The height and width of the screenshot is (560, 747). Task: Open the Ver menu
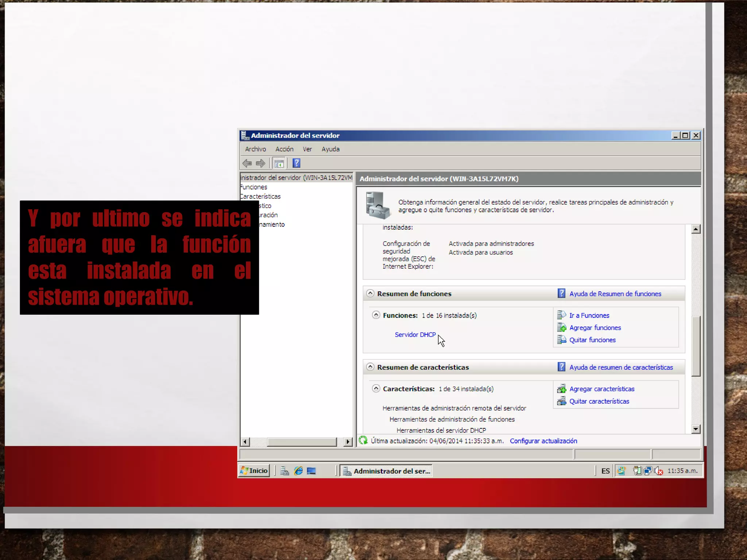tap(307, 149)
